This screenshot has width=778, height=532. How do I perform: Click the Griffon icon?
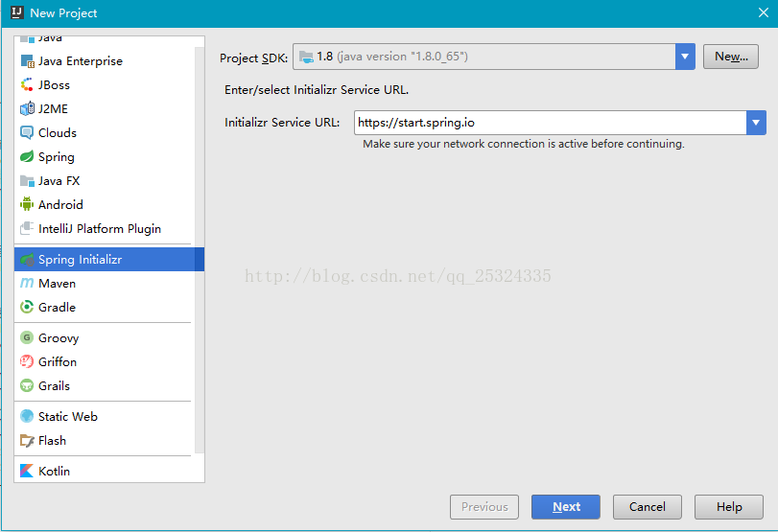(27, 361)
